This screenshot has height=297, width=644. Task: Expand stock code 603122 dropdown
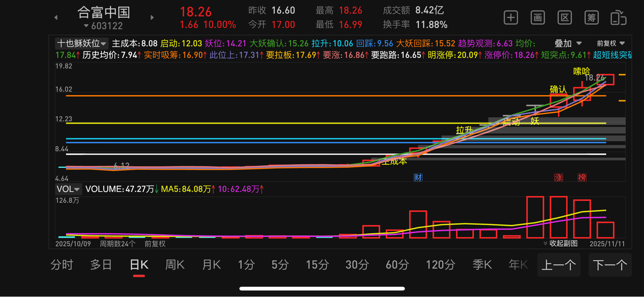click(103, 26)
